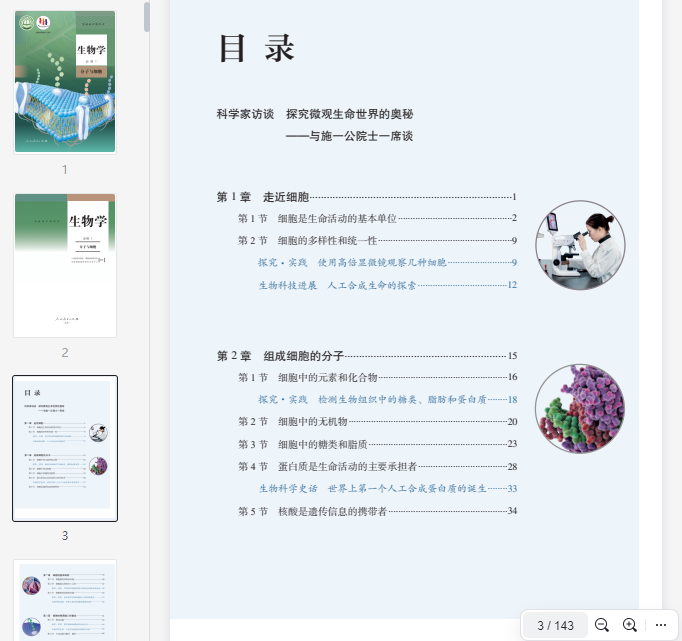The width and height of the screenshot is (682, 641).
Task: Click the page label 3 under the thumbnail
Action: click(x=65, y=536)
